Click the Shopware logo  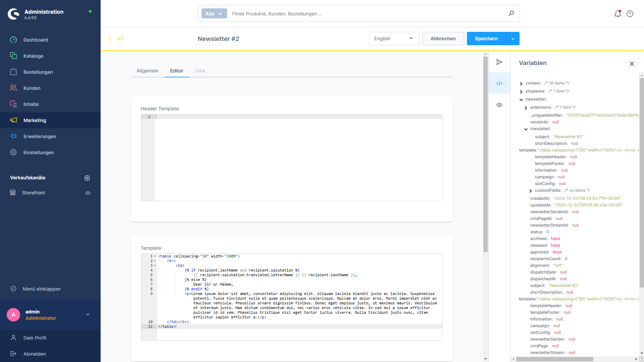point(13,14)
